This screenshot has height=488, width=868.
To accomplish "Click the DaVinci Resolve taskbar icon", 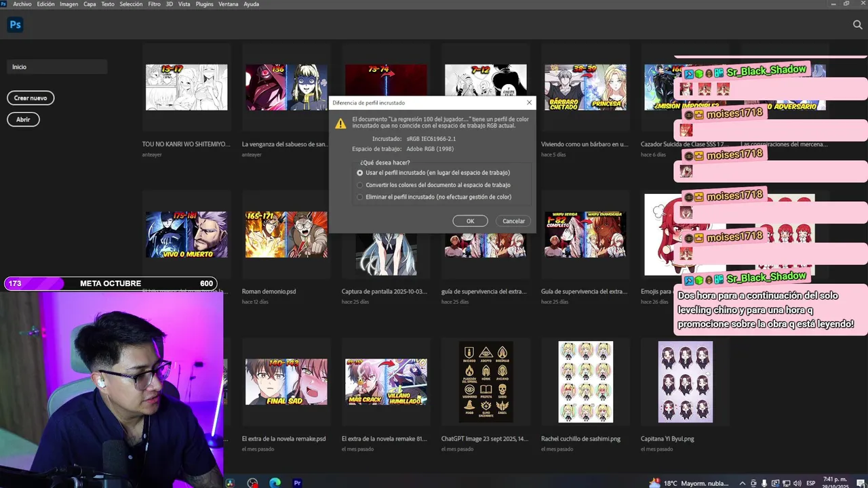I will click(x=230, y=483).
